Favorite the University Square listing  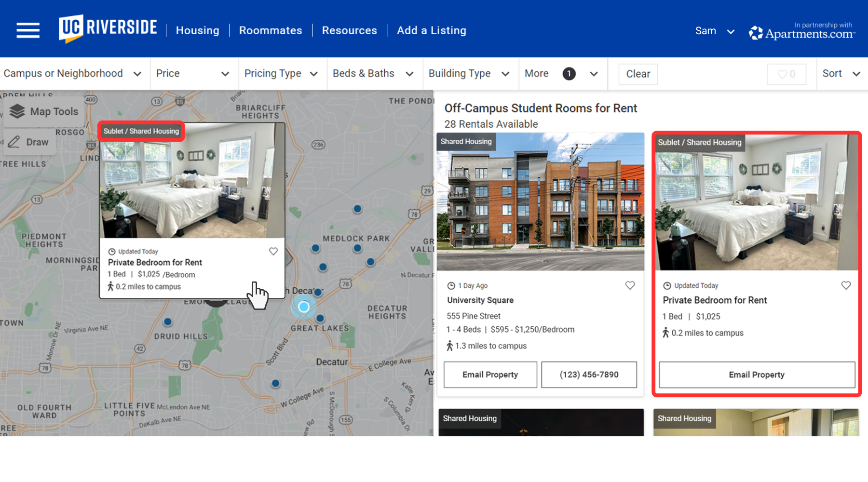(x=630, y=285)
